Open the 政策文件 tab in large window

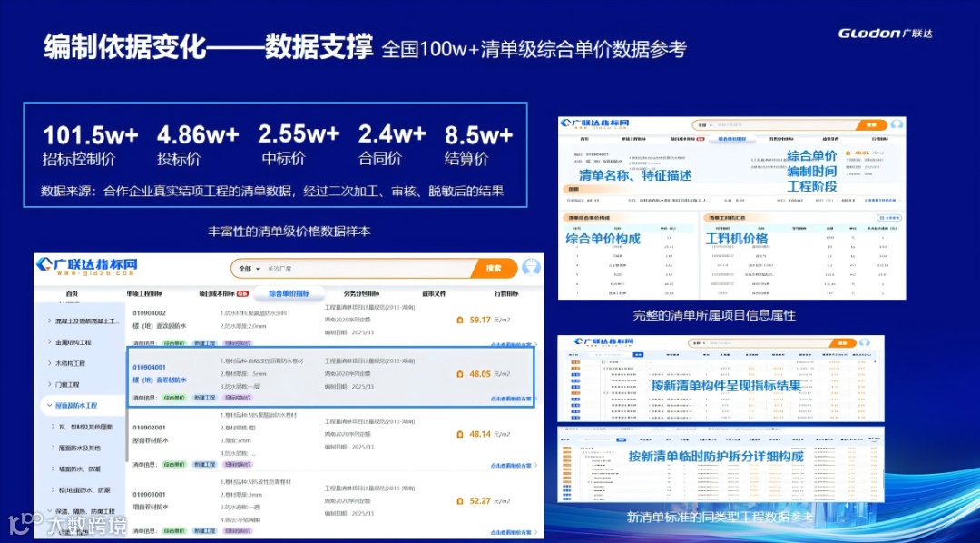434,293
